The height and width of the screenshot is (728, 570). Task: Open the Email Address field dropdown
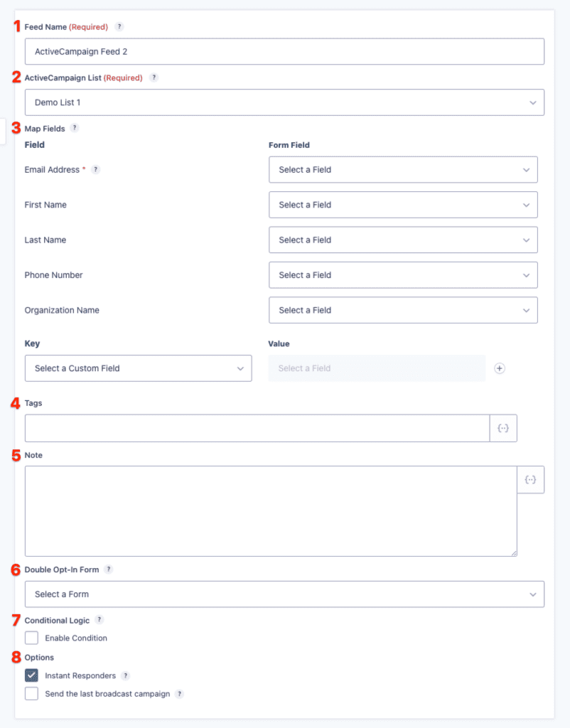[403, 170]
